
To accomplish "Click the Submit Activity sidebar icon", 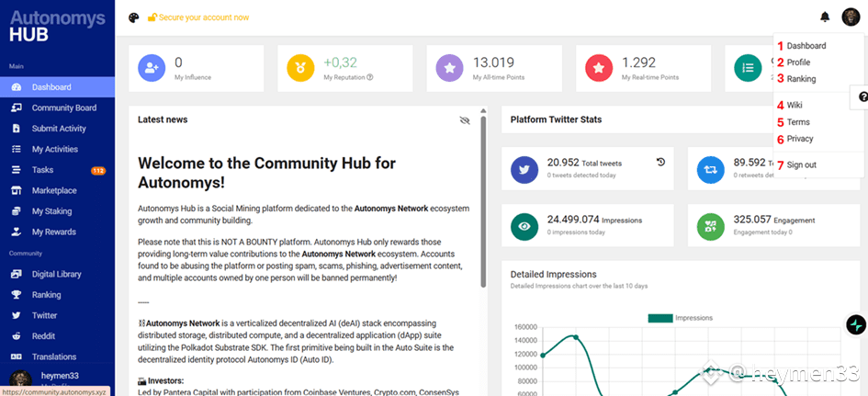I will 16,129.
